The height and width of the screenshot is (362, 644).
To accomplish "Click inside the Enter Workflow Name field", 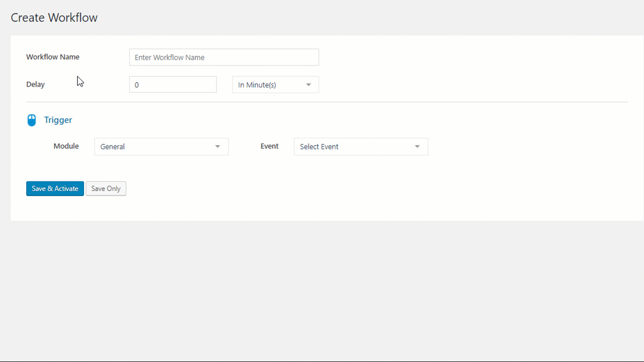I will pos(224,57).
